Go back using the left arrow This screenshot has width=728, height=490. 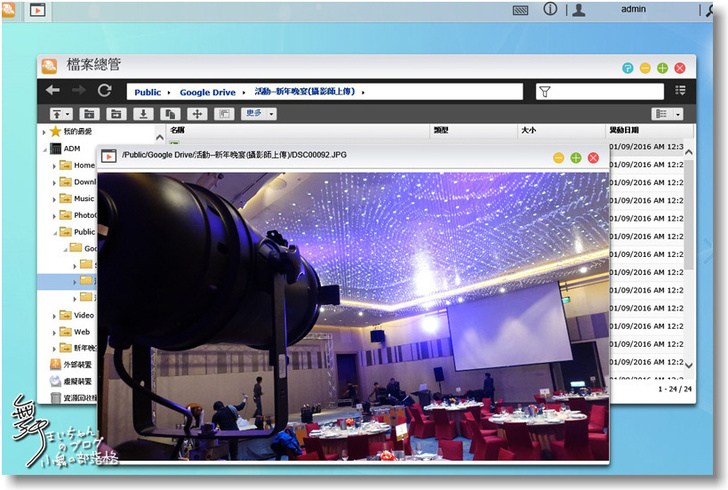[54, 91]
